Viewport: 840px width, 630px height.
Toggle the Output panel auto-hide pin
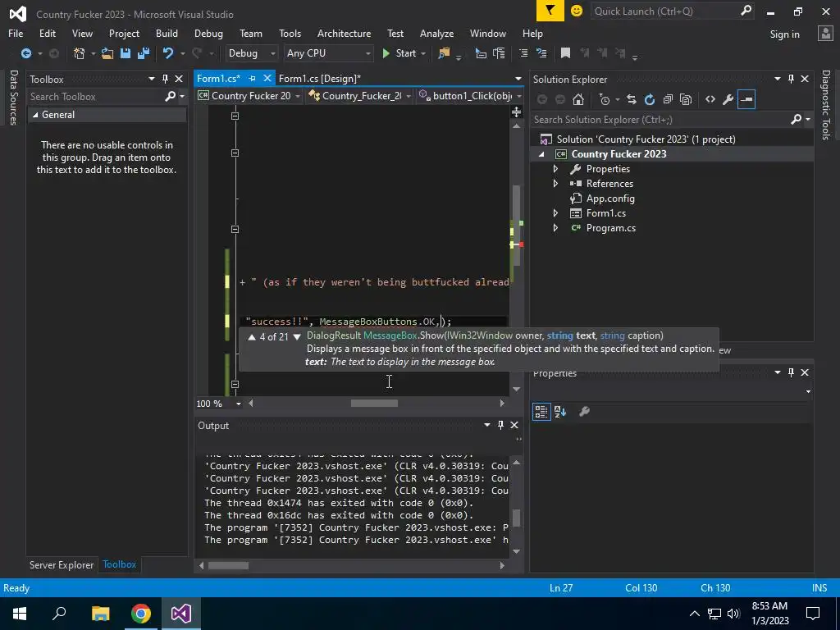point(500,425)
